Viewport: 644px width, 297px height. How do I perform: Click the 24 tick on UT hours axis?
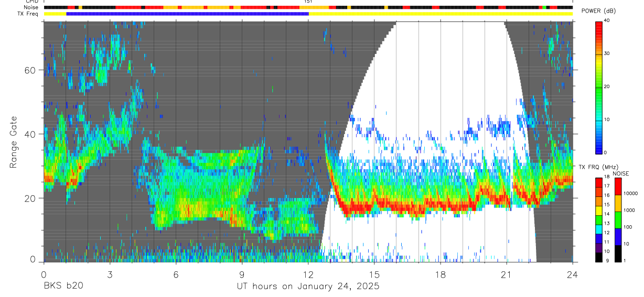point(573,274)
